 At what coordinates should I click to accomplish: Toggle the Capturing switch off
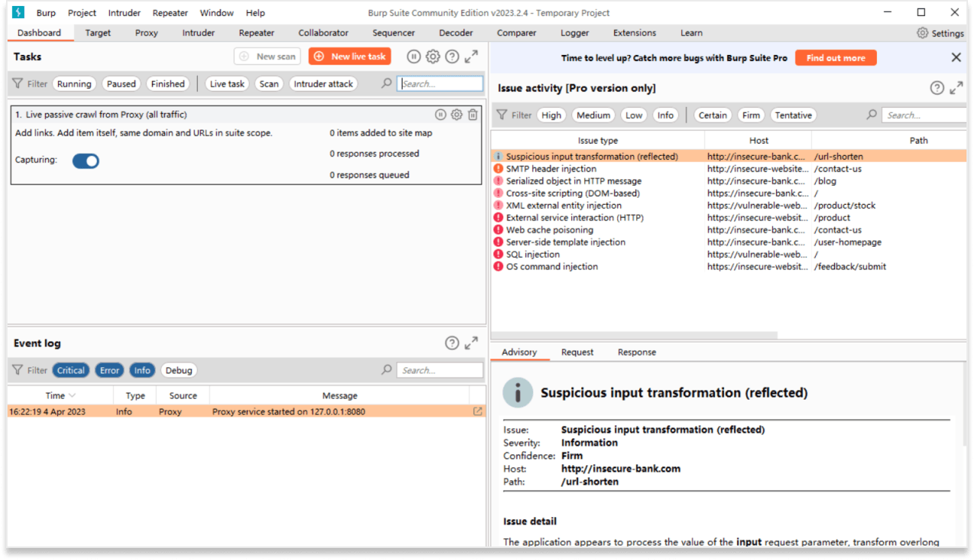[86, 160]
